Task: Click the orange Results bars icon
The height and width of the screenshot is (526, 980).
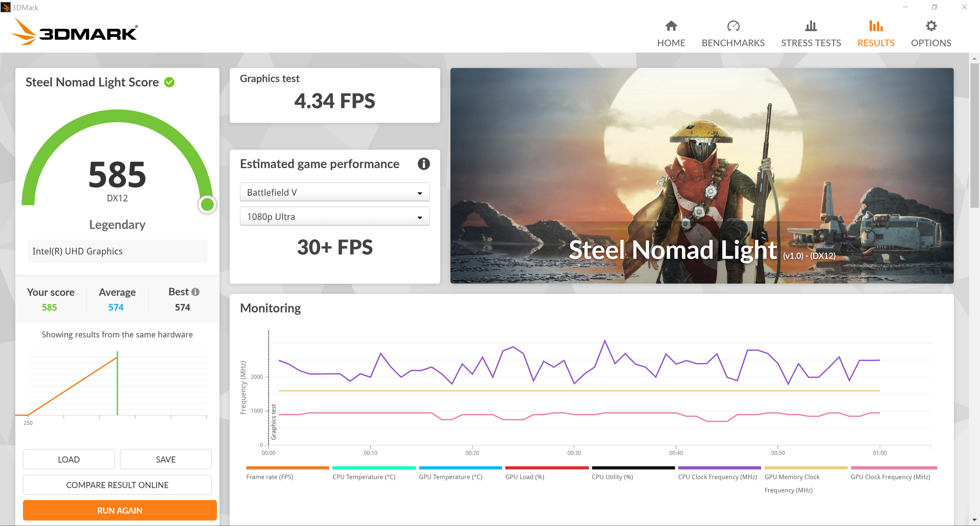Action: pos(876,26)
